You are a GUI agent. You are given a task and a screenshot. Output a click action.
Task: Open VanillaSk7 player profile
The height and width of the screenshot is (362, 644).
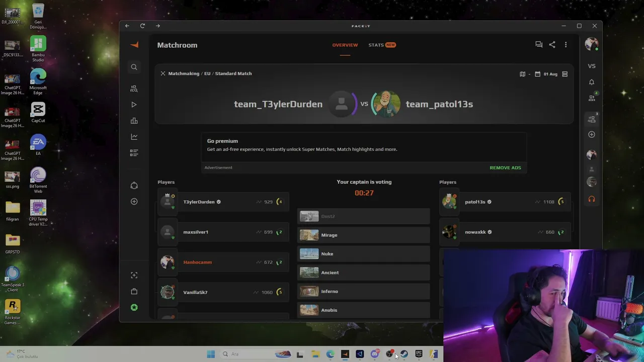[195, 292]
